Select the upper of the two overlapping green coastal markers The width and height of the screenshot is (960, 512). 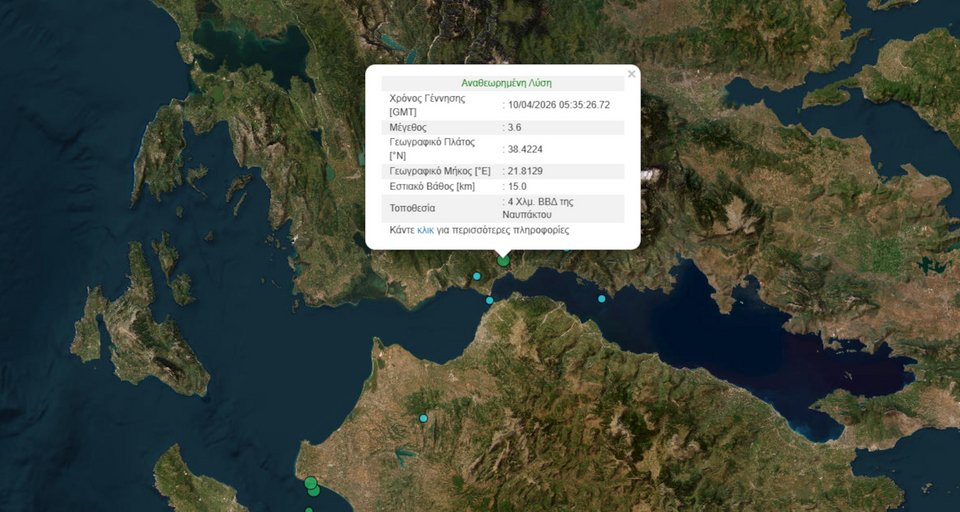[310, 483]
